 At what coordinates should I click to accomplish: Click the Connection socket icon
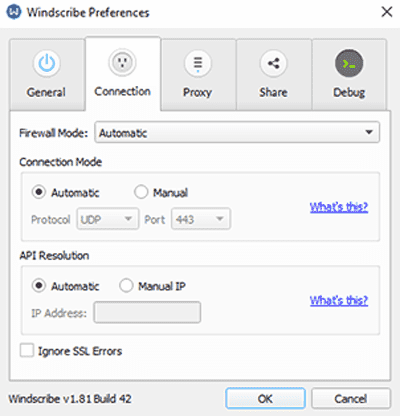tap(122, 62)
